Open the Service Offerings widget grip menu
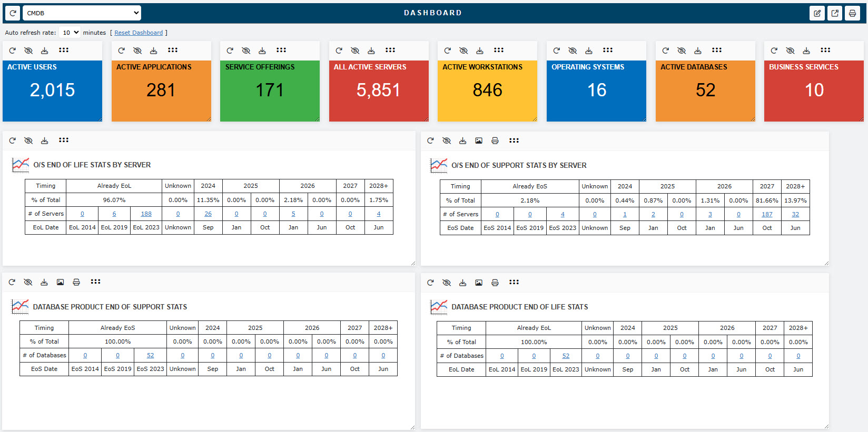Screen dimensions: 868x432 click(281, 50)
